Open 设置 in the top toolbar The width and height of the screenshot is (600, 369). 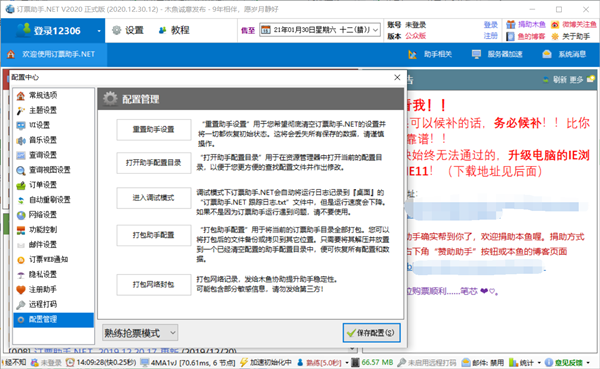[128, 30]
